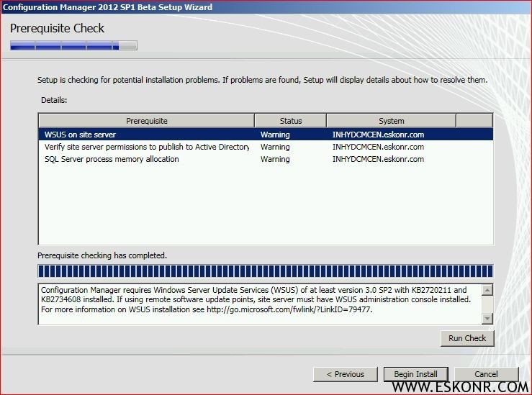Click the system name in SQL Server row

pyautogui.click(x=378, y=159)
